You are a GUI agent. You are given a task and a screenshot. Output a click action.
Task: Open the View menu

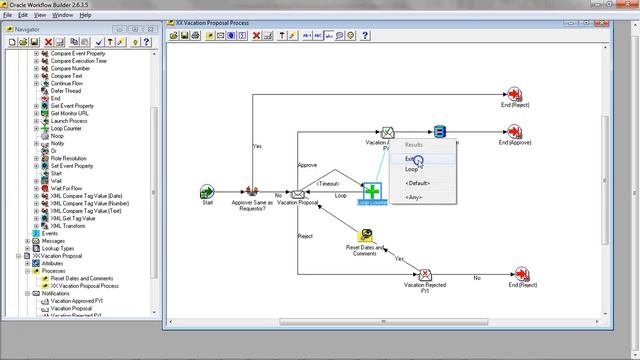40,15
